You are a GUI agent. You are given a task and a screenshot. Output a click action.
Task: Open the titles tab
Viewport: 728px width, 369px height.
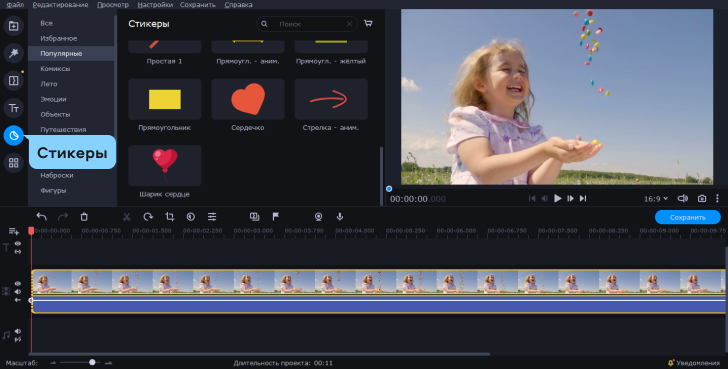coord(13,108)
